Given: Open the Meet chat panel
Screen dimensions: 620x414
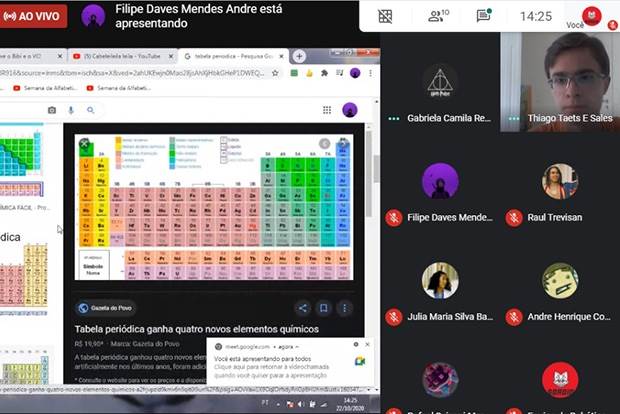Looking at the screenshot, I should [484, 16].
